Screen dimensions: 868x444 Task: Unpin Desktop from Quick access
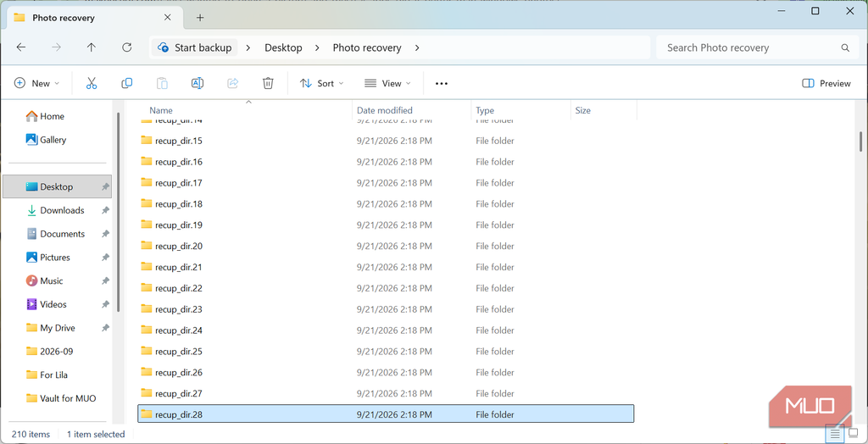pyautogui.click(x=105, y=187)
